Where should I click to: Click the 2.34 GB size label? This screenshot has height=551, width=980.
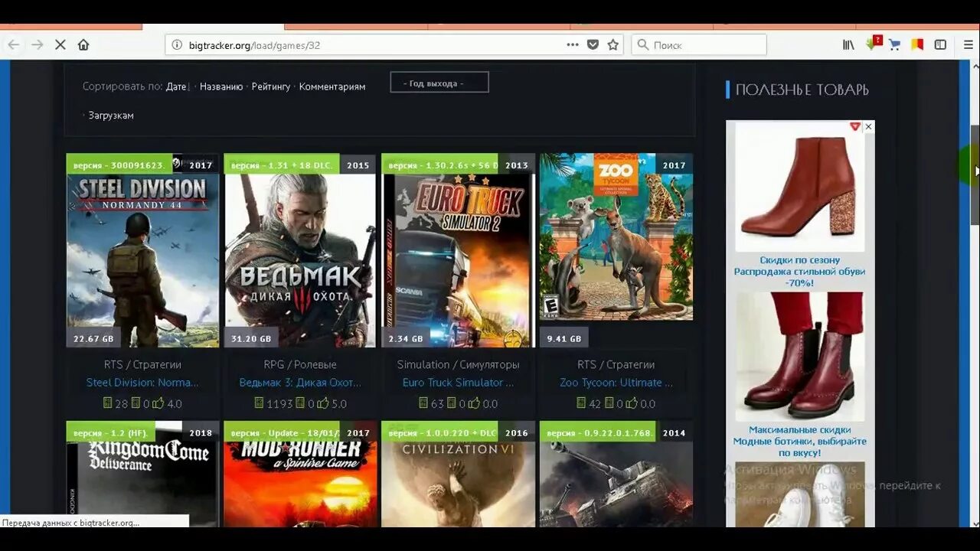pos(406,338)
